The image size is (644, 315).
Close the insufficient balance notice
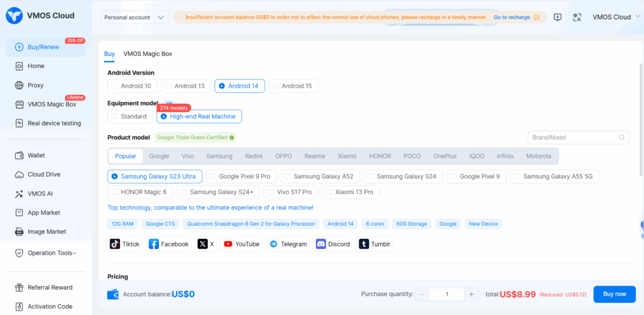[536, 18]
